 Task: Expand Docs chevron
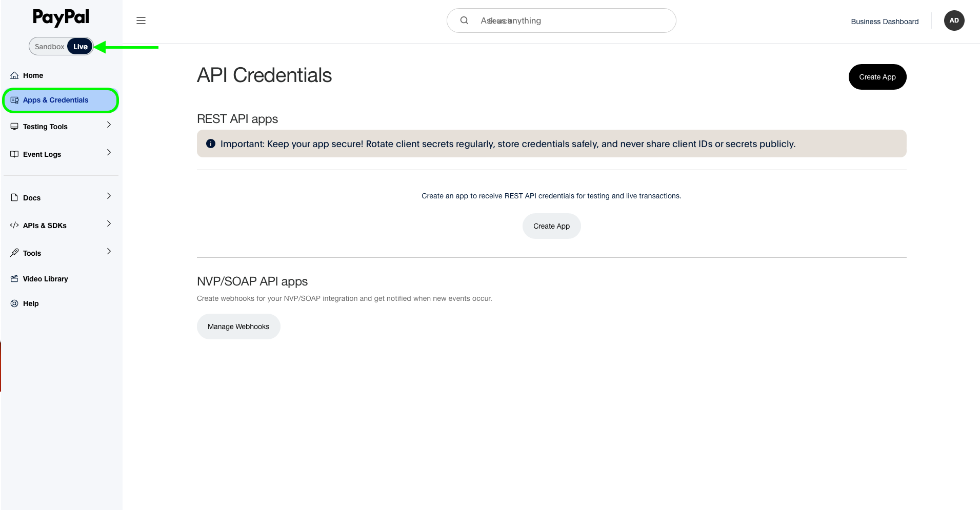pos(109,196)
